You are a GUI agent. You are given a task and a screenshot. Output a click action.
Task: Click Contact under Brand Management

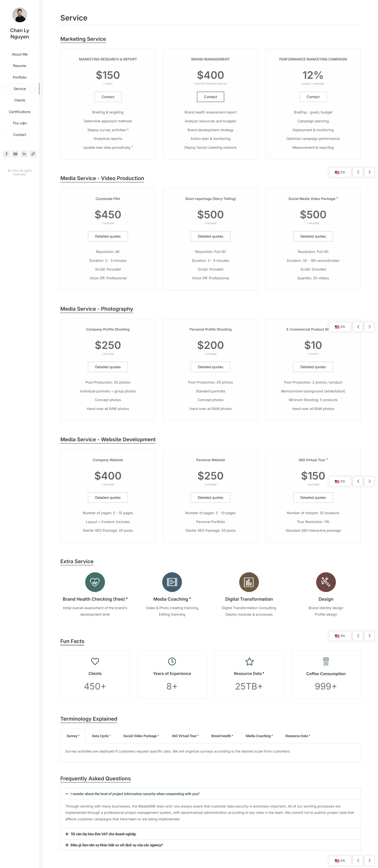click(x=210, y=97)
